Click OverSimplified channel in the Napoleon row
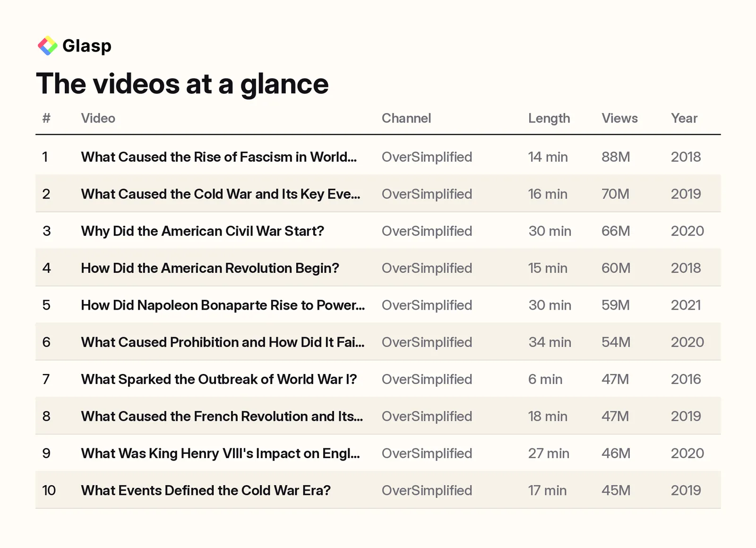 point(427,305)
